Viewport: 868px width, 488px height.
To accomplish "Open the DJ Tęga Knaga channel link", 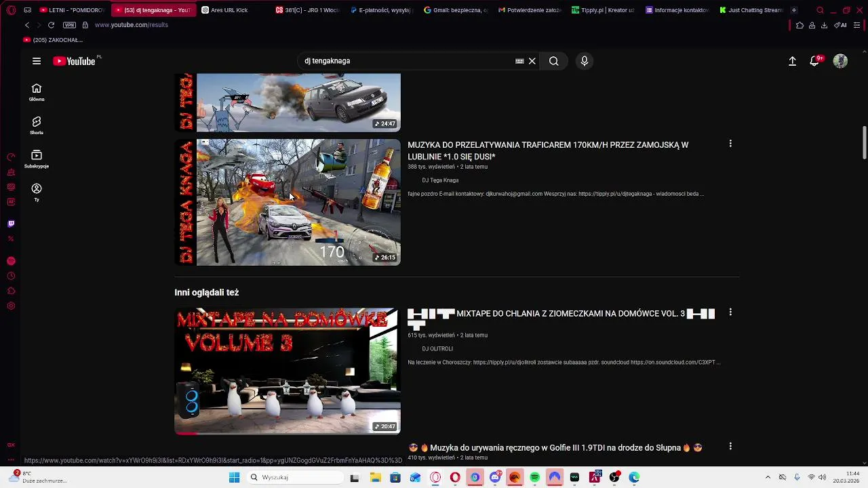I will 440,180.
